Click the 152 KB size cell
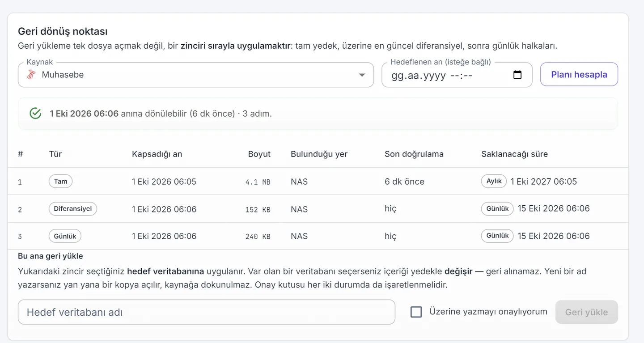The height and width of the screenshot is (343, 644). coord(258,209)
